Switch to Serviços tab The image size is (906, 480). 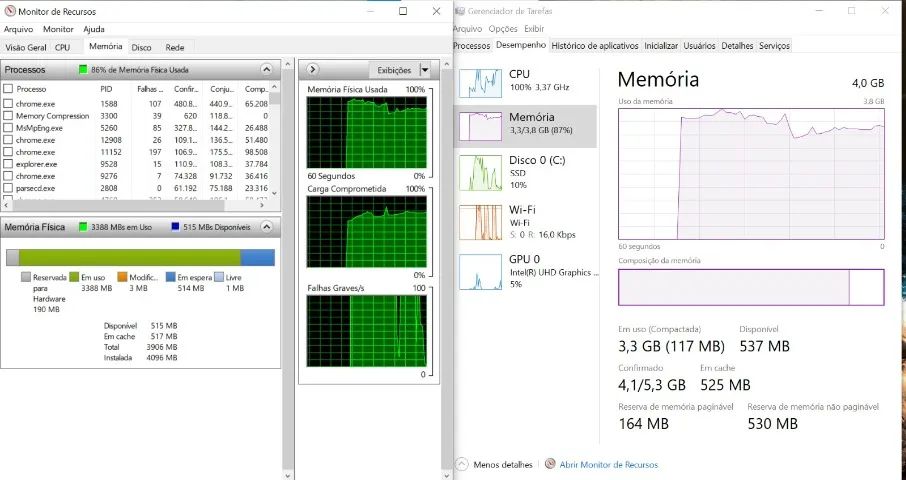[x=774, y=46]
